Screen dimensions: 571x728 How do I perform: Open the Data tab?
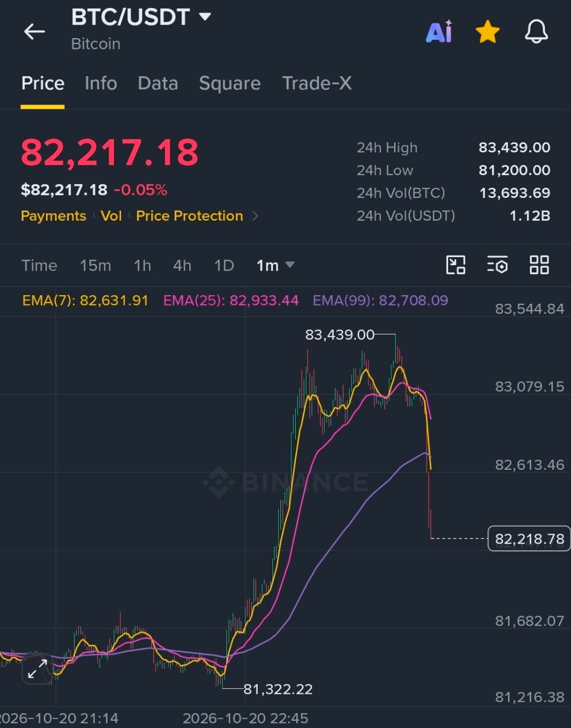tap(158, 84)
